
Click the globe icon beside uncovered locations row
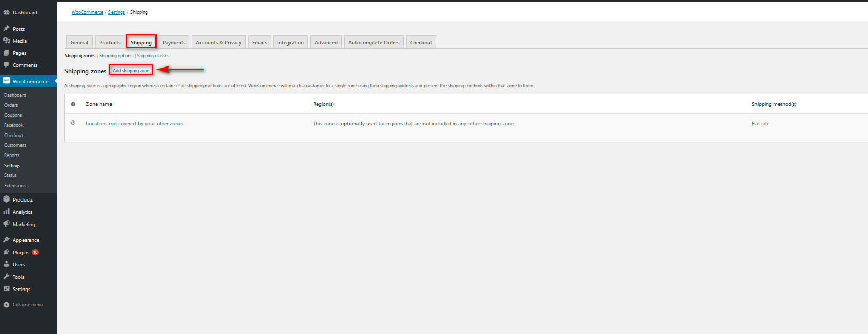click(73, 123)
